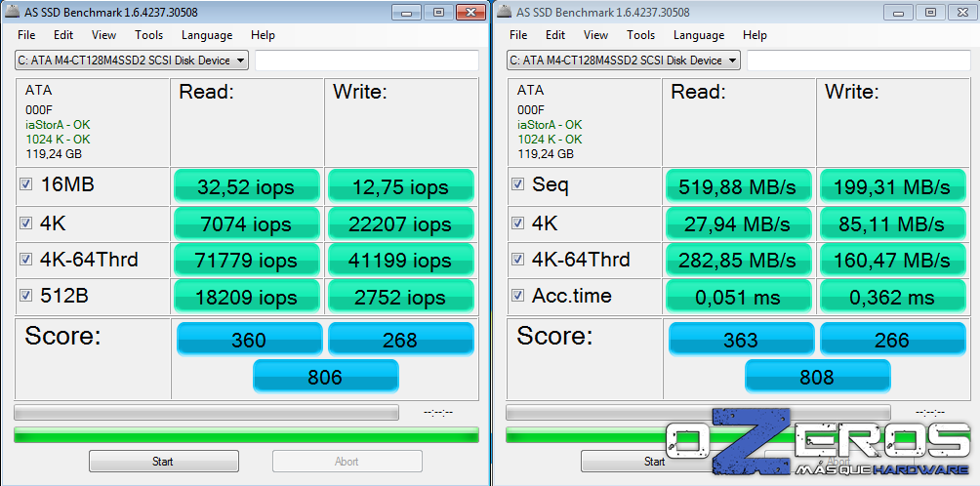Click the 27,94 MB/s 4K read value
The width and height of the screenshot is (980, 486).
pyautogui.click(x=739, y=223)
